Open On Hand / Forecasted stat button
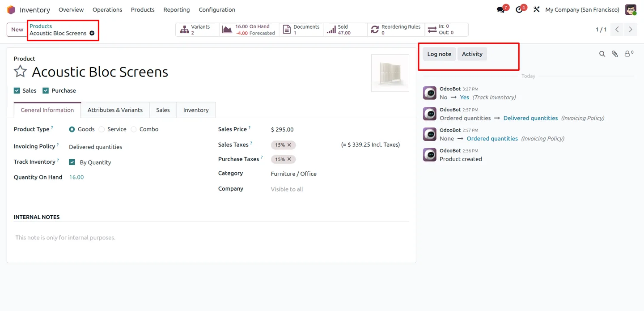 250,30
